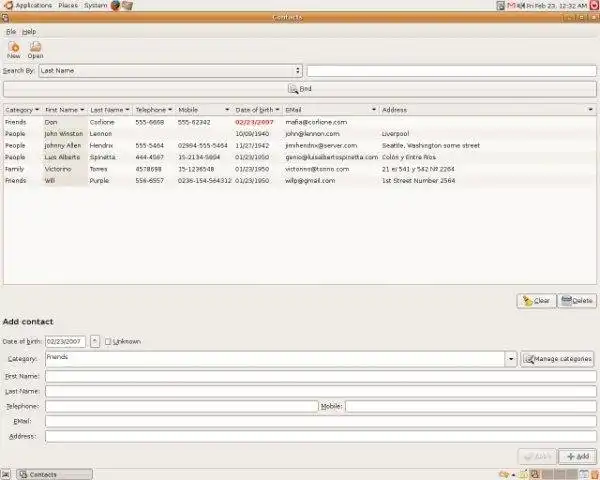Click the email mafia@corlione.com cell

[316, 122]
